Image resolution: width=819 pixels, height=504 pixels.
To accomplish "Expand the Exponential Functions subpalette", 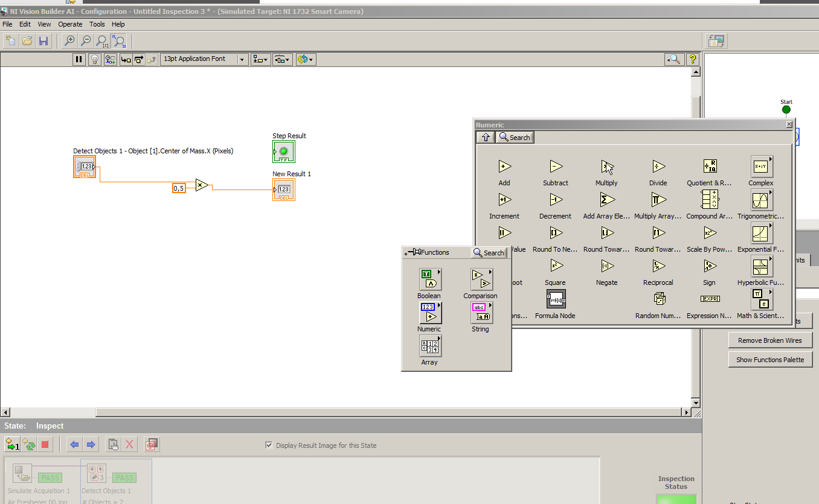I will point(761,233).
